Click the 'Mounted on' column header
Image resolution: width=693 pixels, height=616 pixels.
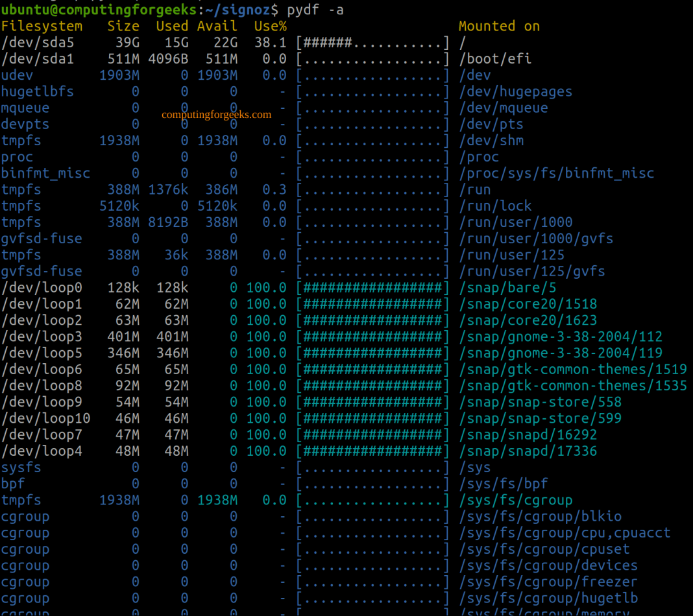(x=499, y=26)
